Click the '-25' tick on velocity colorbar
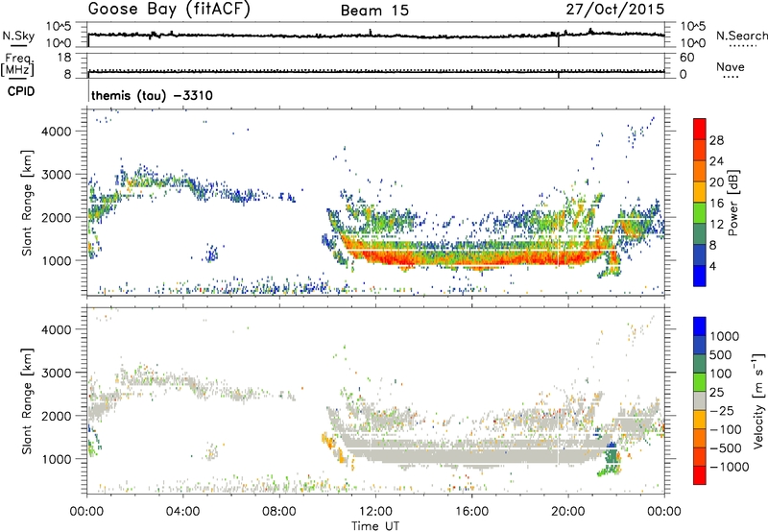 pyautogui.click(x=722, y=410)
